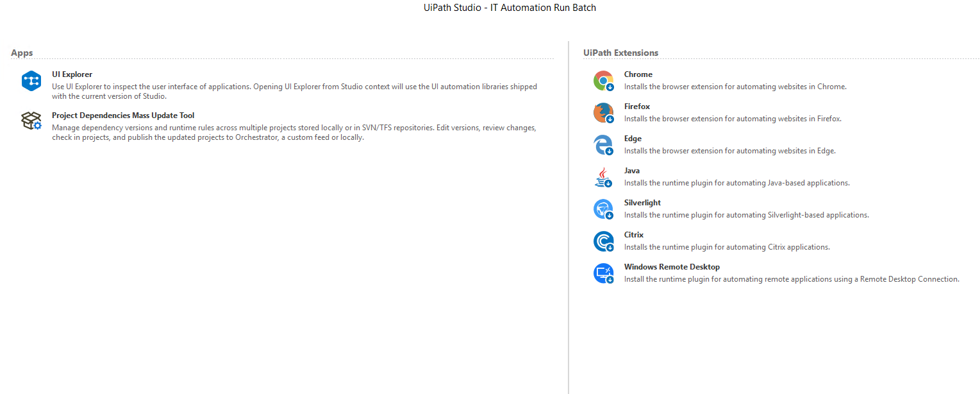Click the Silverlight extension label
980x394 pixels.
642,202
